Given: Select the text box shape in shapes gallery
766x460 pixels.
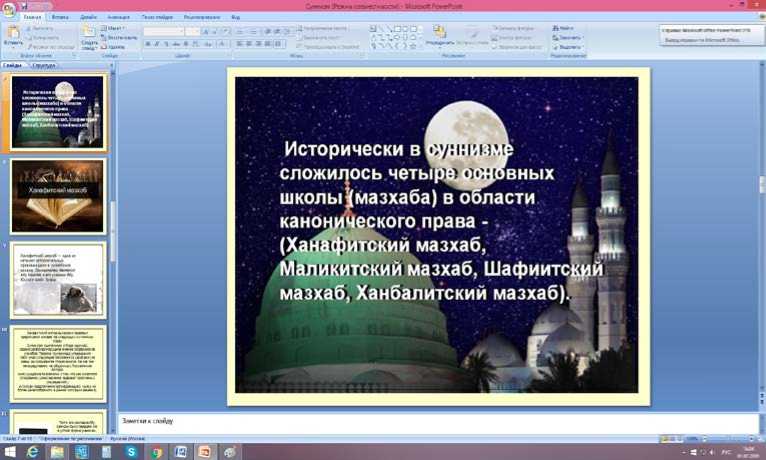Looking at the screenshot, I should click(x=373, y=29).
